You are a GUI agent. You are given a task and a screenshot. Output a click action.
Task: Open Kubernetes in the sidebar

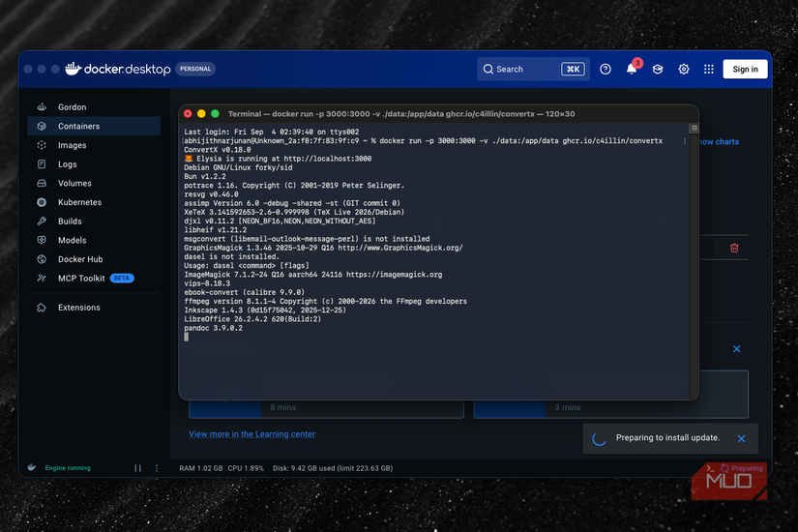coord(94,202)
